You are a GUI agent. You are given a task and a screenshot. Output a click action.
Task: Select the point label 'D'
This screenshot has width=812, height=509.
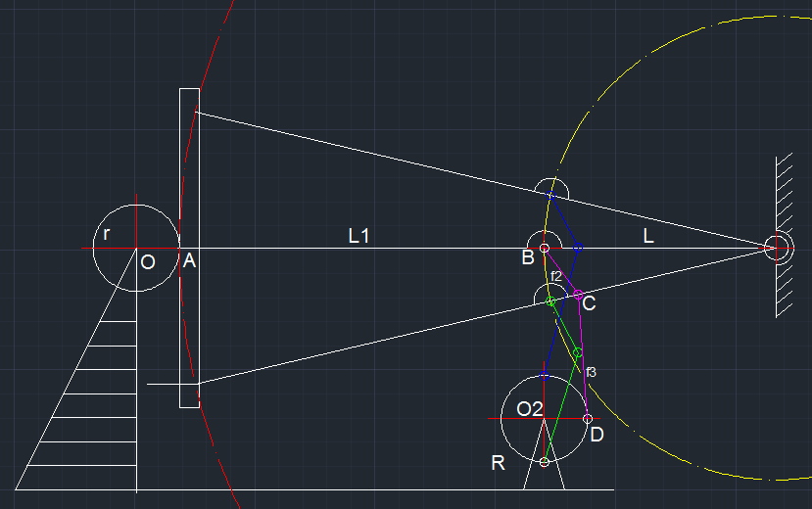(x=597, y=434)
